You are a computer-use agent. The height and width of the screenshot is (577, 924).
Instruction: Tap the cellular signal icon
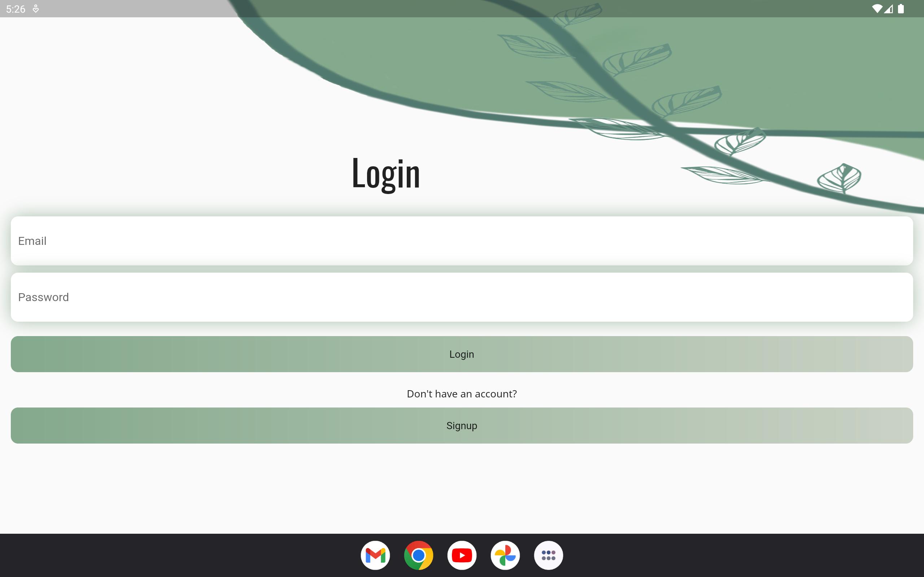(889, 9)
